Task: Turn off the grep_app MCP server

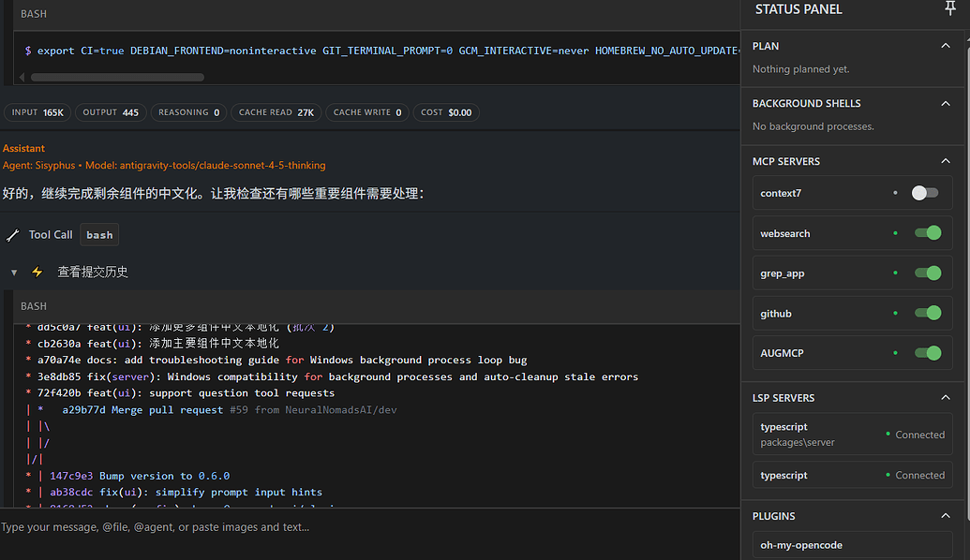Action: click(x=927, y=273)
